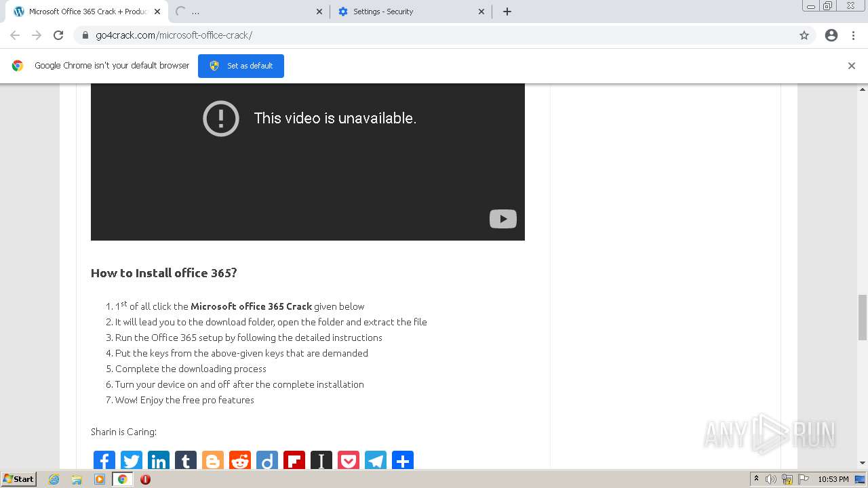Open the volume control in tray
Image resolution: width=868 pixels, height=488 pixels.
click(x=771, y=479)
